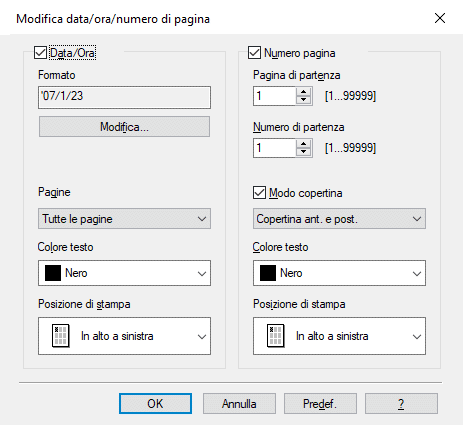
Task: Click the date print position page icon
Action: (61, 336)
